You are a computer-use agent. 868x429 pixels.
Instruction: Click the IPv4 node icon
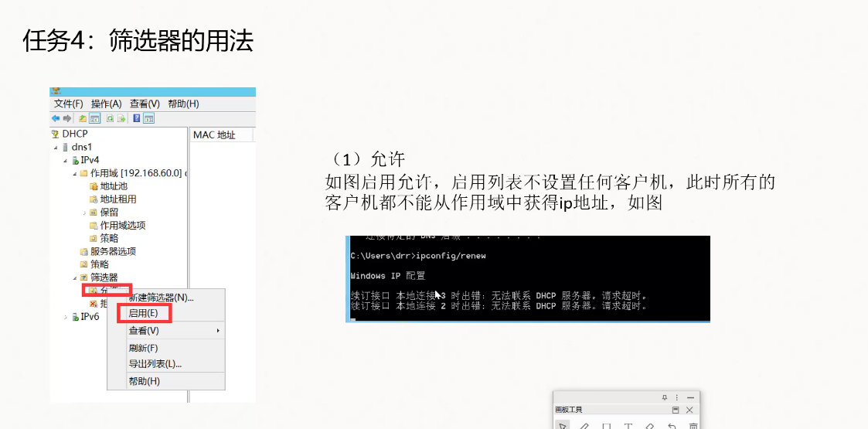tap(75, 160)
